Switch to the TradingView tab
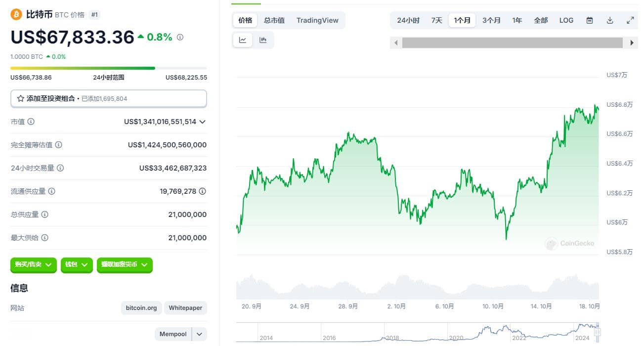 pos(317,20)
